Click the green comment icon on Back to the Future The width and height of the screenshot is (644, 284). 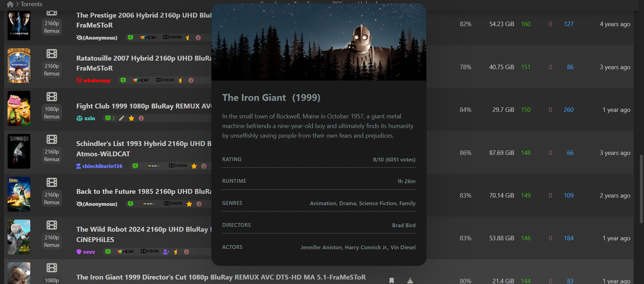point(130,204)
